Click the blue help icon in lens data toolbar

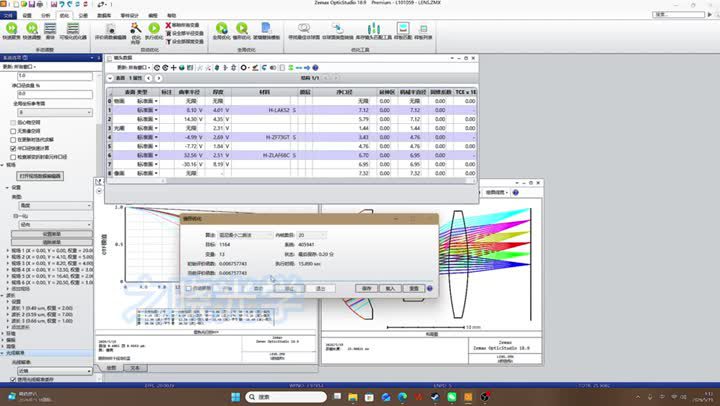pos(315,68)
